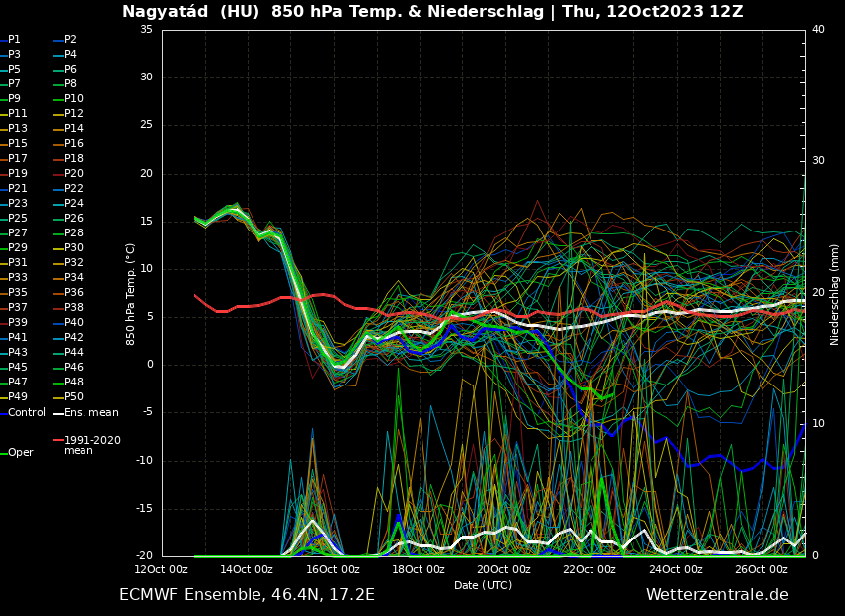Screen dimensions: 845x616
Task: Click the 26Oct 00z date tick label
Action: click(x=761, y=569)
